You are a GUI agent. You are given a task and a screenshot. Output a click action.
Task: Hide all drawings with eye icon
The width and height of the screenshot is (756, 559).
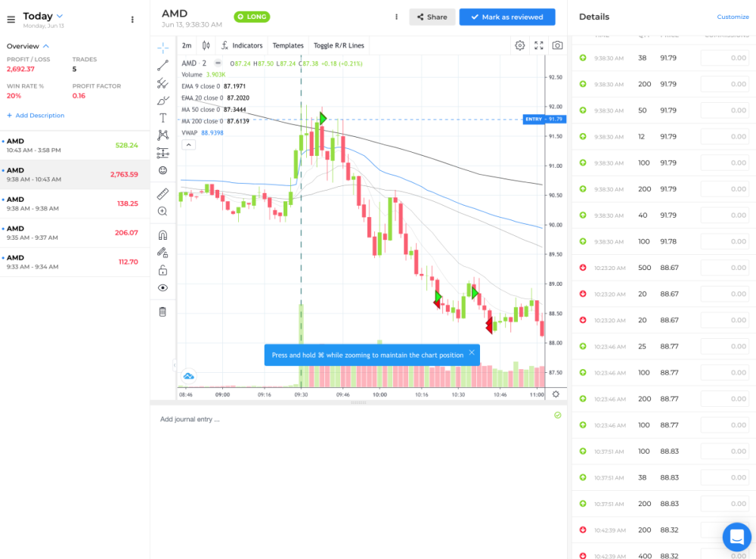click(163, 288)
